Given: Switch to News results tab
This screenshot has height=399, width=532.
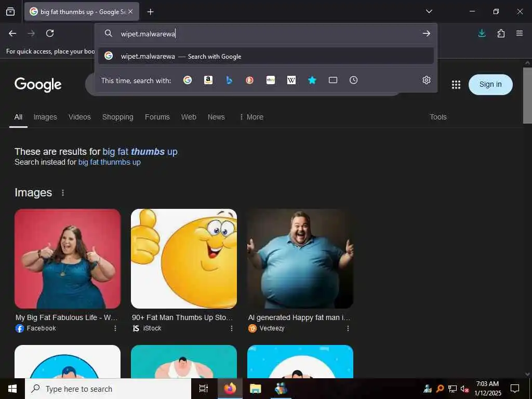Looking at the screenshot, I should point(216,117).
